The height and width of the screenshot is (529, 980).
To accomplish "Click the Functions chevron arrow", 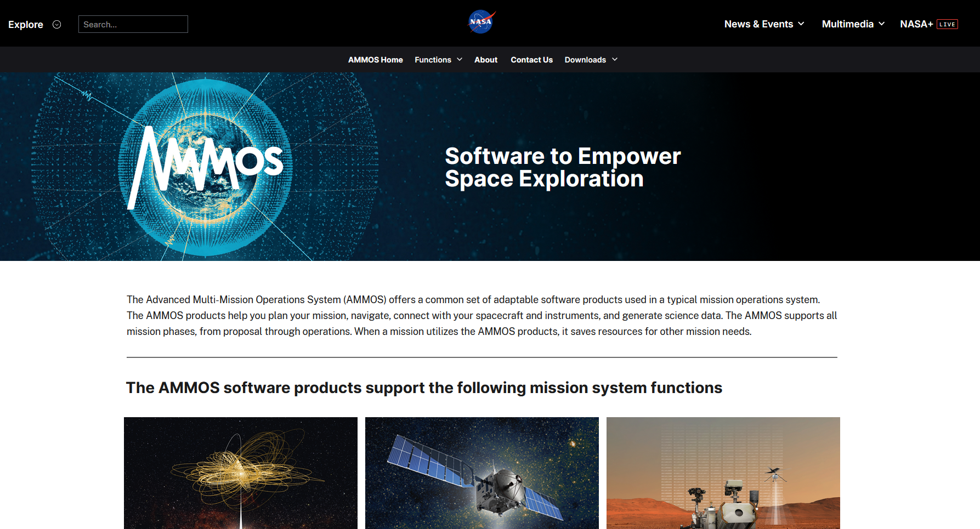I will coord(460,60).
